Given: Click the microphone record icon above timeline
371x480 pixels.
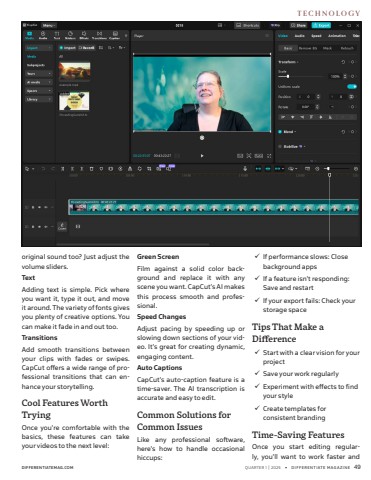Looking at the screenshot, I should [245, 169].
